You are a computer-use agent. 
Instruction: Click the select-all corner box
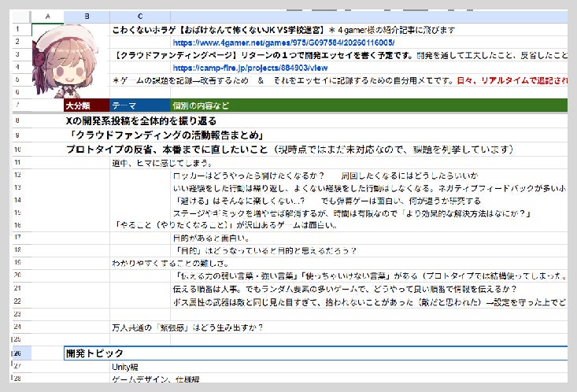point(17,17)
